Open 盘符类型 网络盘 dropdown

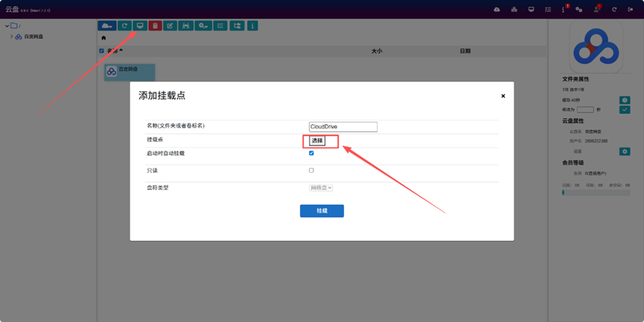click(321, 188)
